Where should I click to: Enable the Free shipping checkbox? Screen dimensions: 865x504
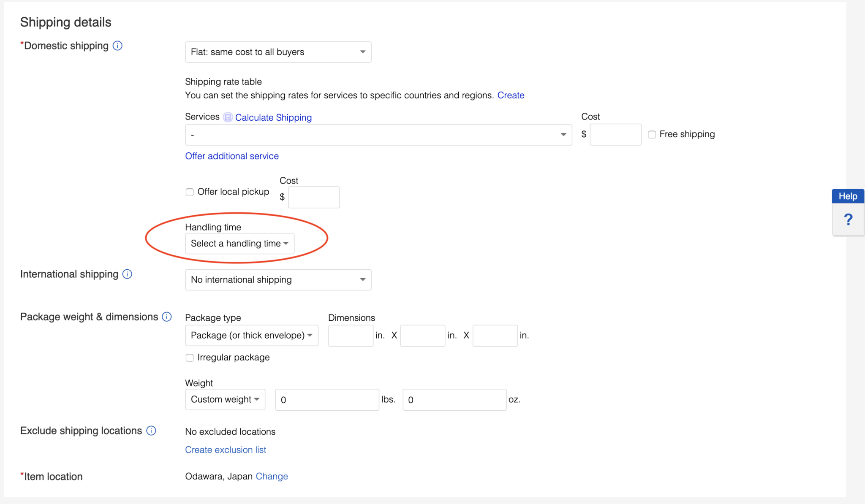pyautogui.click(x=652, y=134)
